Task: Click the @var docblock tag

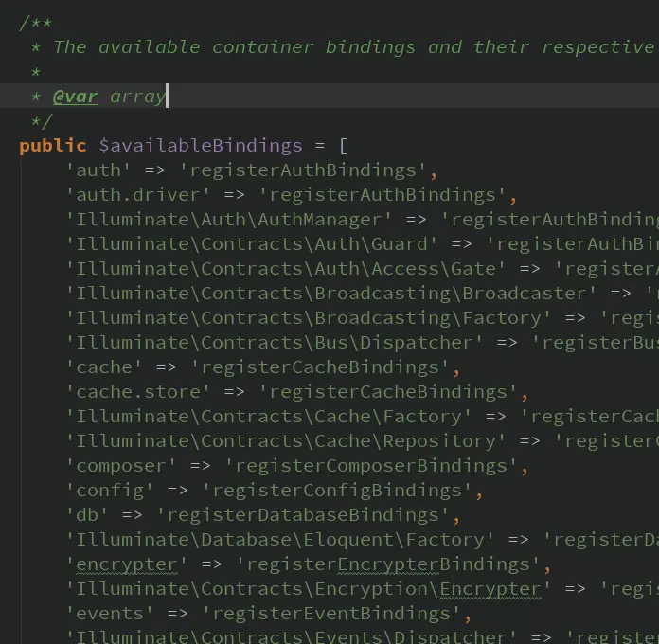Action: point(75,97)
